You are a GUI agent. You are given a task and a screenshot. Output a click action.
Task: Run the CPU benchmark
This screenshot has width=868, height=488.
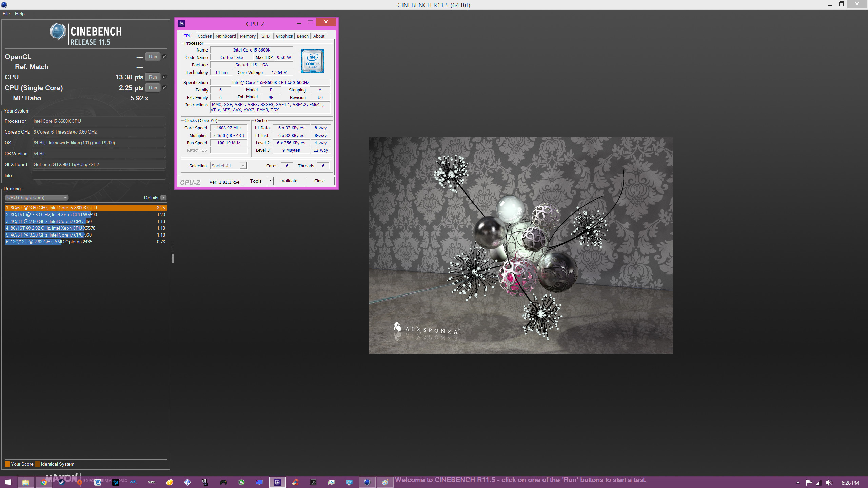153,77
